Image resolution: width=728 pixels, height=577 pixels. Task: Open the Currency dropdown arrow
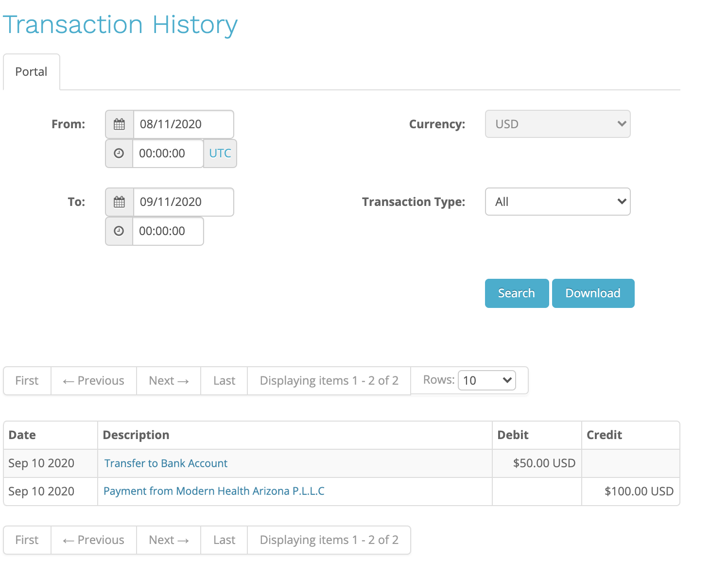621,124
